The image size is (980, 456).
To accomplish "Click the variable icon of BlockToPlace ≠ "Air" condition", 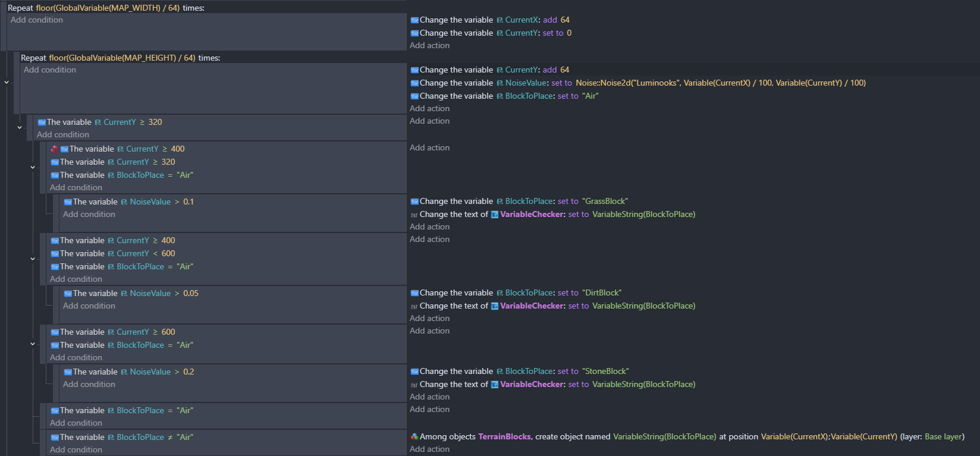I will (x=55, y=438).
